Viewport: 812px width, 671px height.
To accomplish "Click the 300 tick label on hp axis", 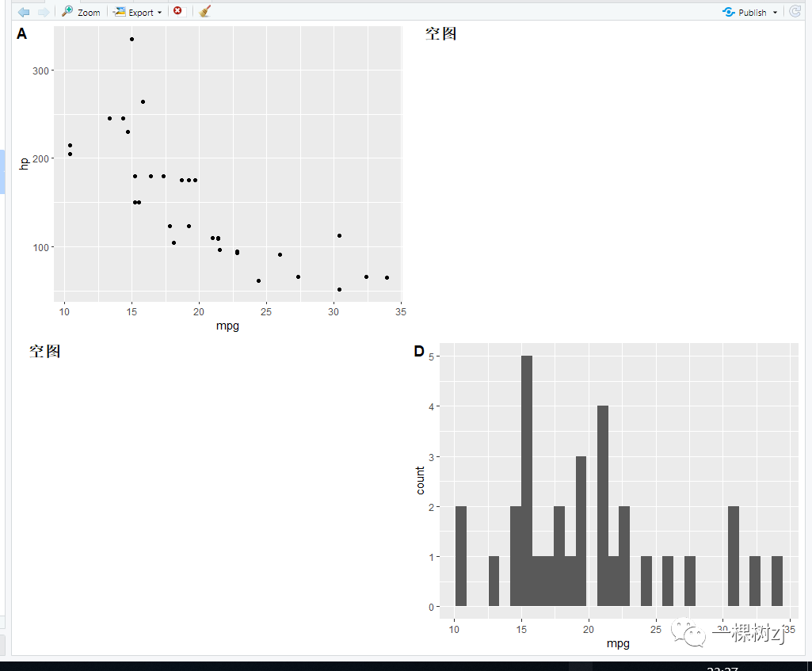I will (40, 71).
